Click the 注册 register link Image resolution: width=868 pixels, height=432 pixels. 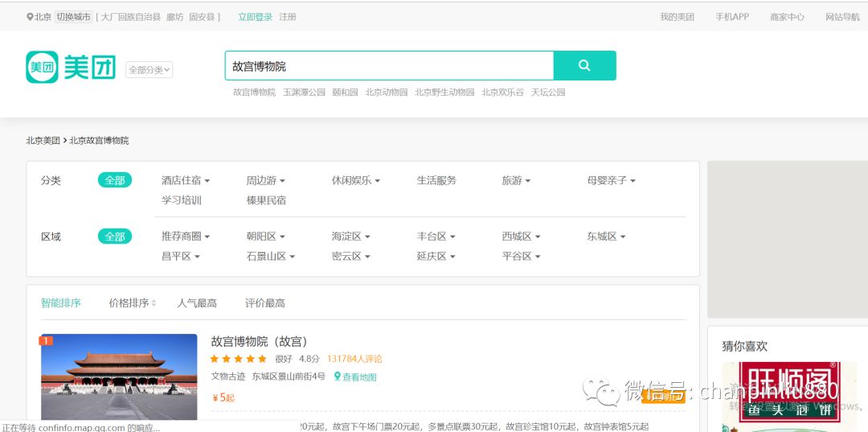click(x=287, y=17)
